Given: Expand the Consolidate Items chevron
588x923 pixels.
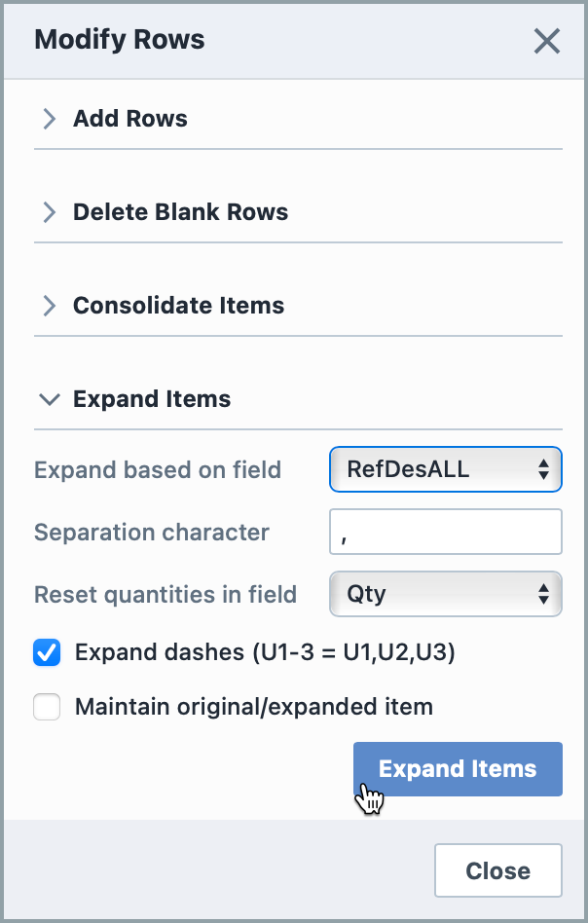Looking at the screenshot, I should pos(50,306).
